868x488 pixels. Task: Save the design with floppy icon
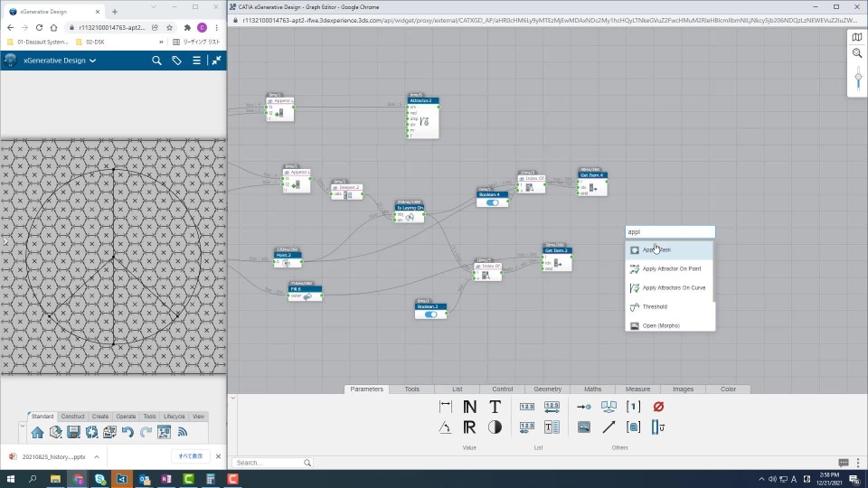tap(73, 432)
